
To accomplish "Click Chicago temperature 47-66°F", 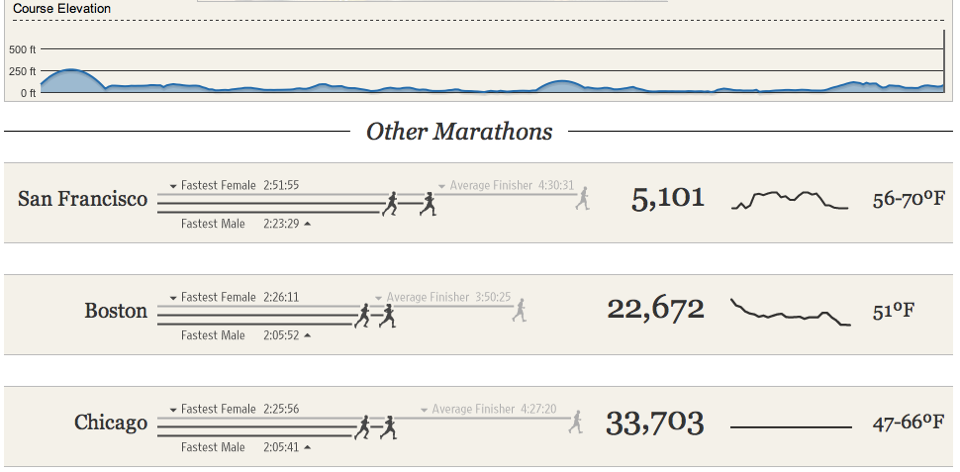I will tap(909, 423).
